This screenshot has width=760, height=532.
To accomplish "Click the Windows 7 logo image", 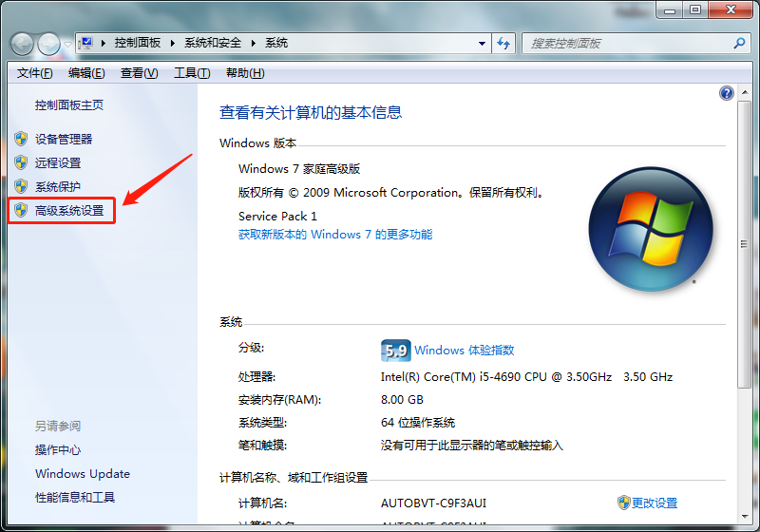I will (651, 229).
